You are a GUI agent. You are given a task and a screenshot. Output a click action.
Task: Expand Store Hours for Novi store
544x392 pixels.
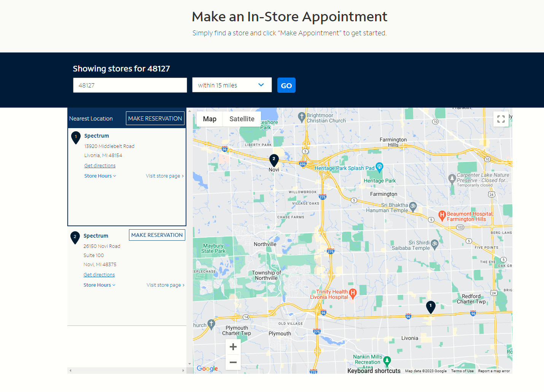pos(99,285)
